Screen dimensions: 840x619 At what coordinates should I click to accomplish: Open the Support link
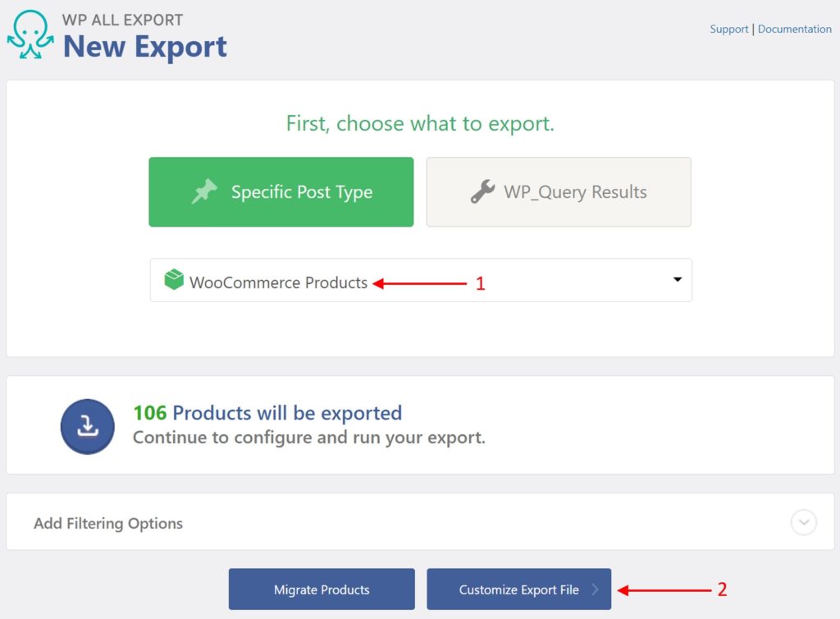tap(728, 29)
